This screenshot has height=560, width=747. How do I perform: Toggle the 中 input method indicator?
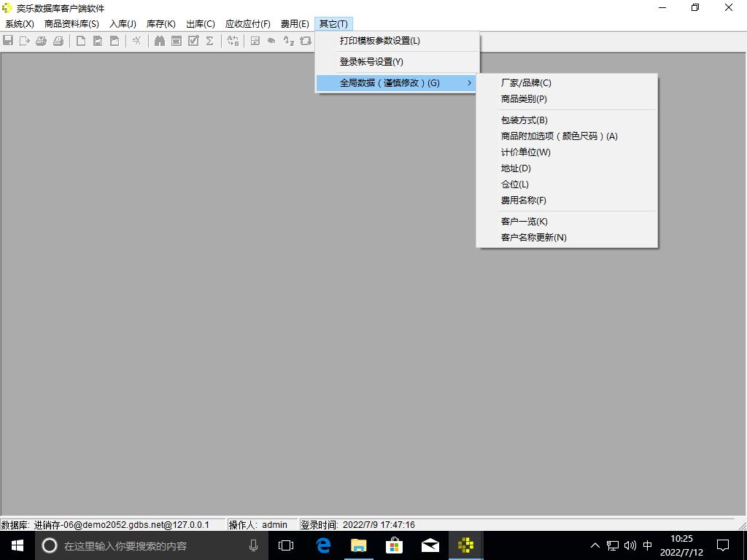647,545
